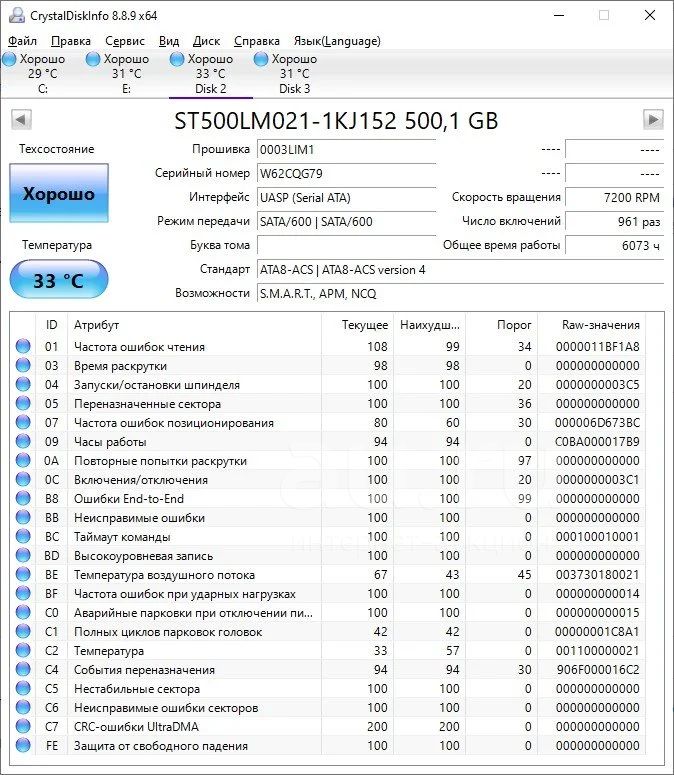Open the Язык(Language) menu

[336, 41]
